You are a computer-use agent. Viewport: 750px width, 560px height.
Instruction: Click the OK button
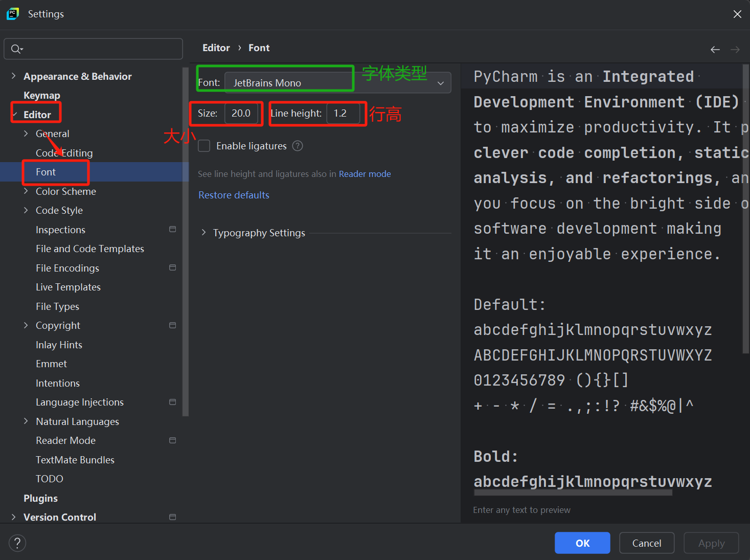click(582, 543)
